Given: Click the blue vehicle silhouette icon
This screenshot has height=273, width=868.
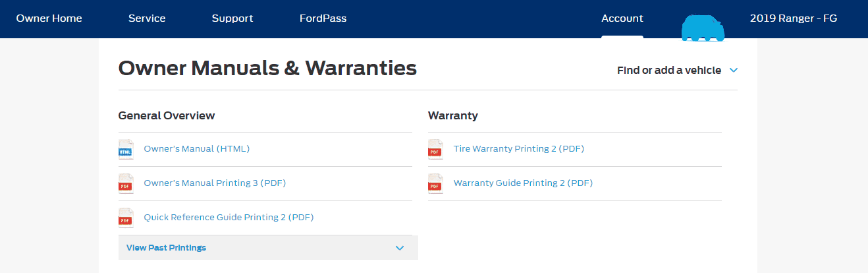Looking at the screenshot, I should [x=703, y=28].
